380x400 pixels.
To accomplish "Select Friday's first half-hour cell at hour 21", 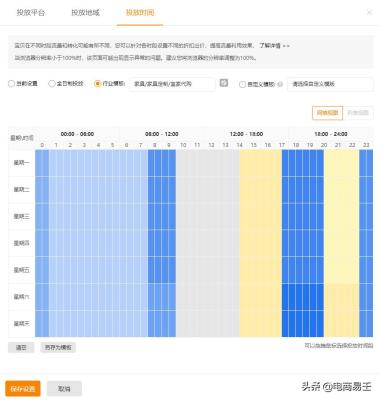I will point(334,270).
